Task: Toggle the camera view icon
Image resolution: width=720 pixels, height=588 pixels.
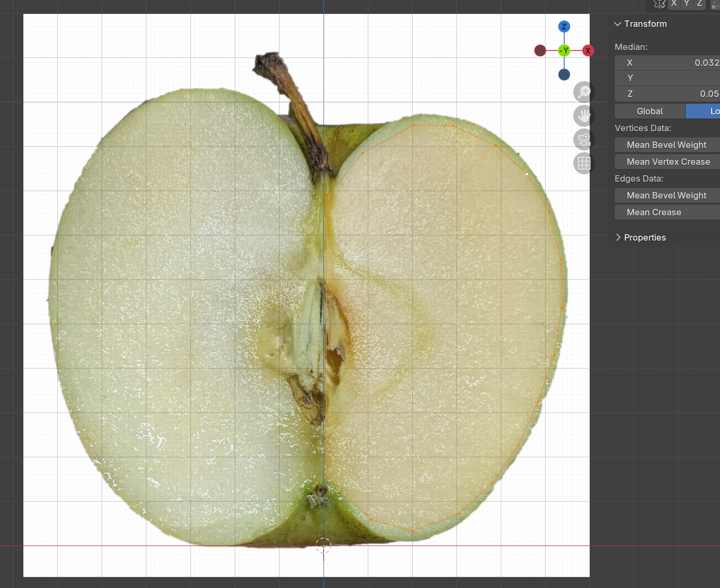Action: 584,139
